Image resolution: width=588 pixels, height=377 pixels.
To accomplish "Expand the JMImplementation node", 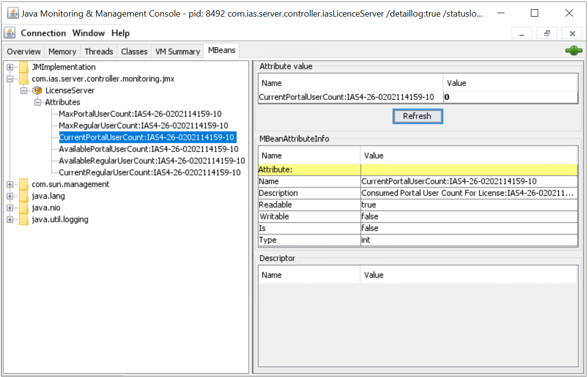I will tap(9, 67).
